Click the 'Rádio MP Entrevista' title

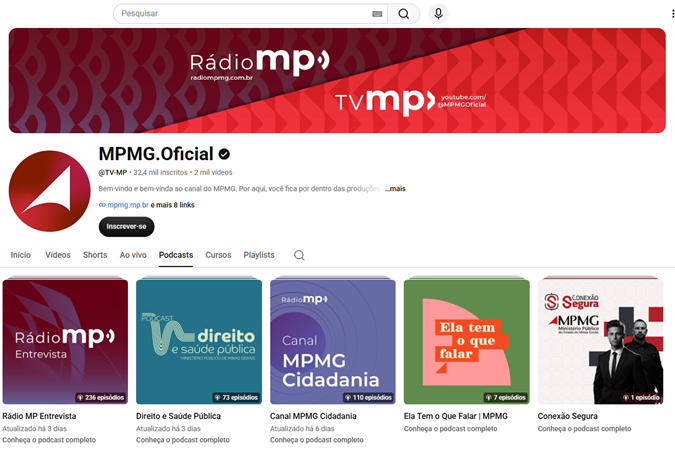(x=39, y=416)
